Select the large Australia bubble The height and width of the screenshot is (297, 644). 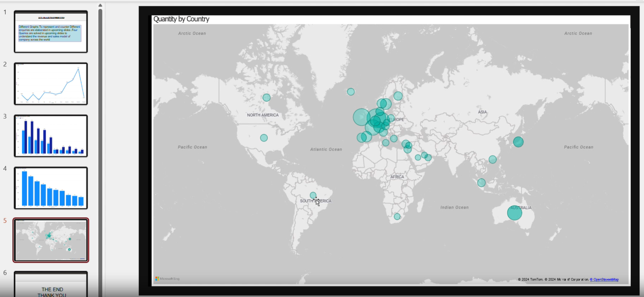tap(514, 213)
